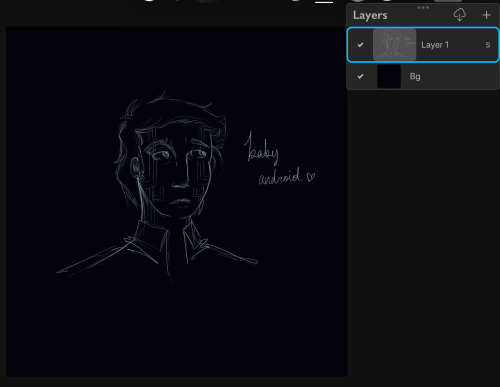Click the Bg layer name label
The image size is (500, 387).
click(415, 76)
